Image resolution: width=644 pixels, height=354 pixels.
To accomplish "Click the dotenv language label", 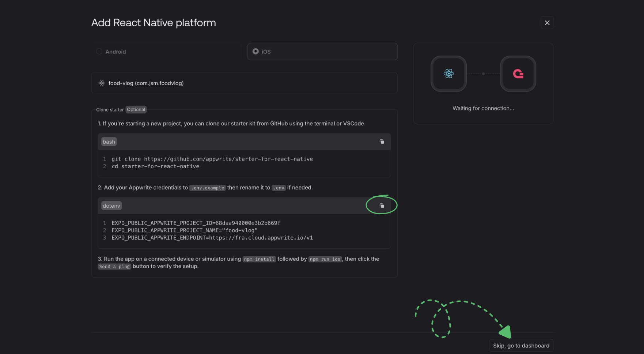I will coord(111,206).
